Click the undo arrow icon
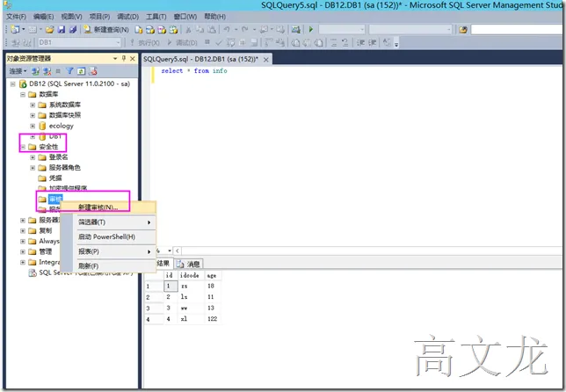This screenshot has height=392, width=566. [x=227, y=29]
